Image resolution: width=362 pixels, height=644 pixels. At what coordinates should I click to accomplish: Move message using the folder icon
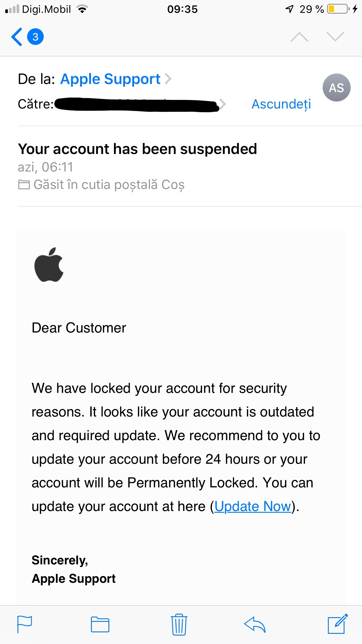click(100, 624)
